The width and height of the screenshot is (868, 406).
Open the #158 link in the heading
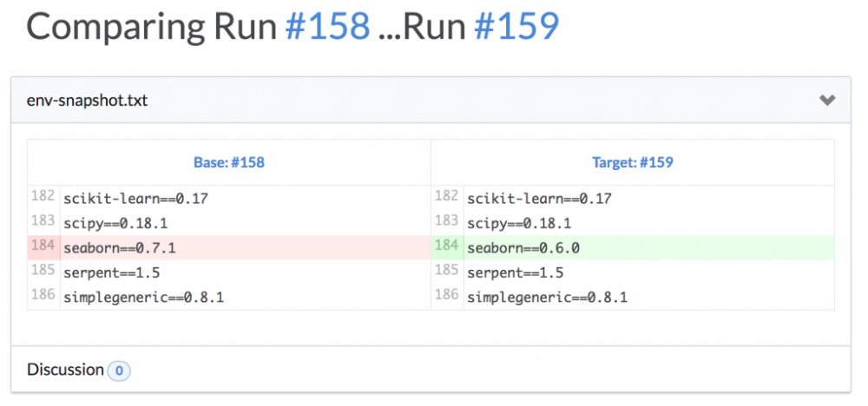(x=327, y=27)
